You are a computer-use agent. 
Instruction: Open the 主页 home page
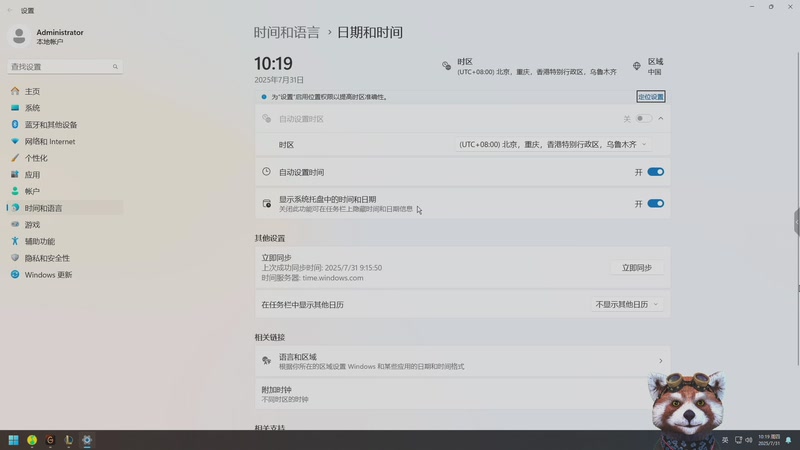coord(32,91)
